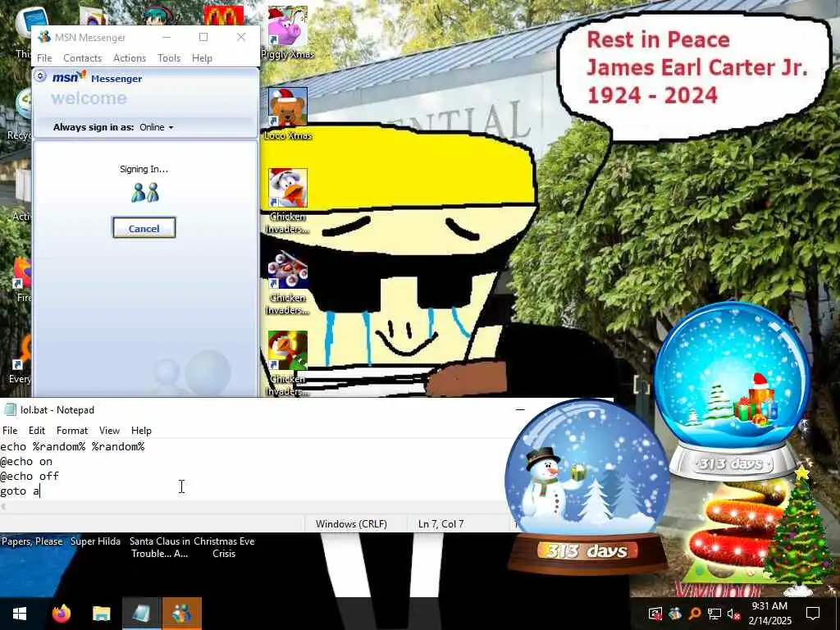840x630 pixels.
Task: Click the muted speaker volume icon
Action: [x=733, y=614]
